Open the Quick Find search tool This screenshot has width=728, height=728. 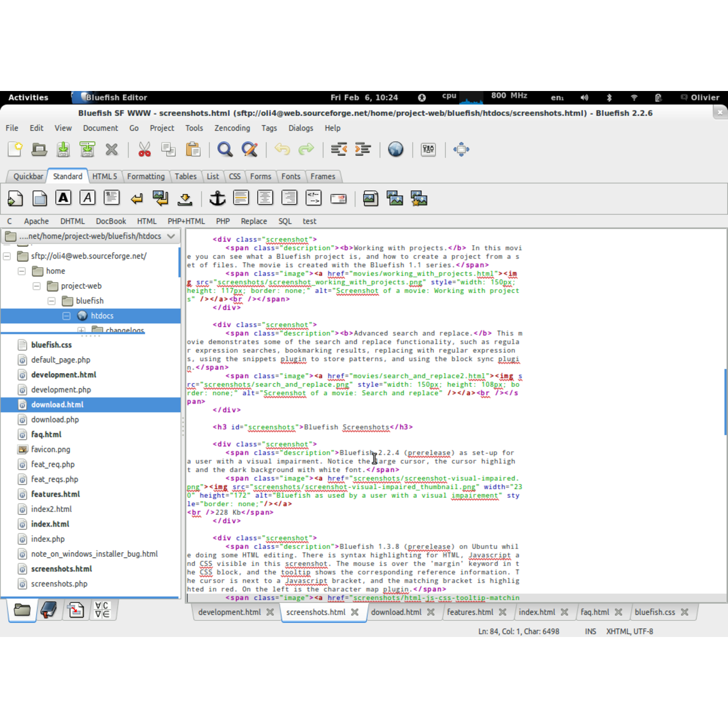point(225,149)
